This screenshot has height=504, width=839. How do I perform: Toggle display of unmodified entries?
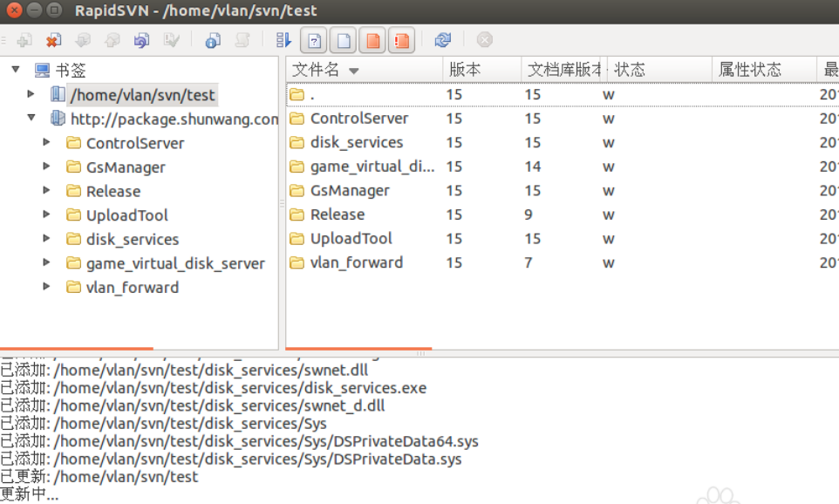(x=343, y=40)
